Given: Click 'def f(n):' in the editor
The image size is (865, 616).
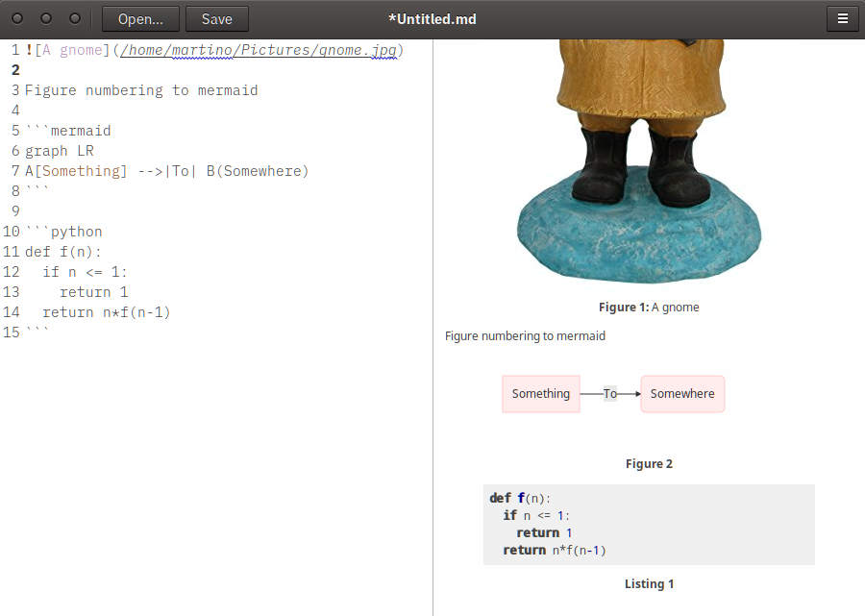Looking at the screenshot, I should pyautogui.click(x=63, y=252).
